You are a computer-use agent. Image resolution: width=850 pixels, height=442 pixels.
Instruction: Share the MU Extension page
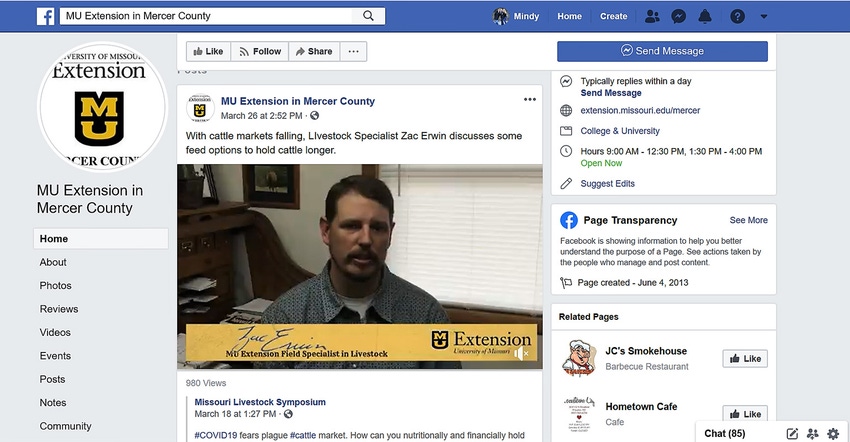314,52
